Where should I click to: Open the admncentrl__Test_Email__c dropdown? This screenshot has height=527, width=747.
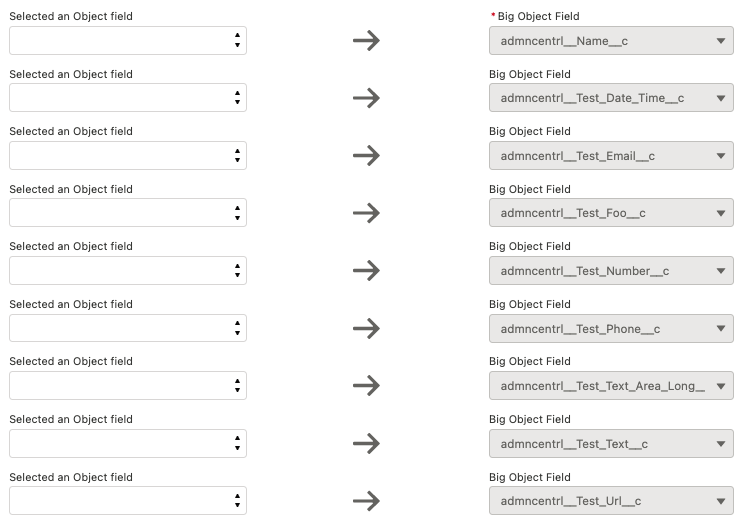(x=611, y=156)
